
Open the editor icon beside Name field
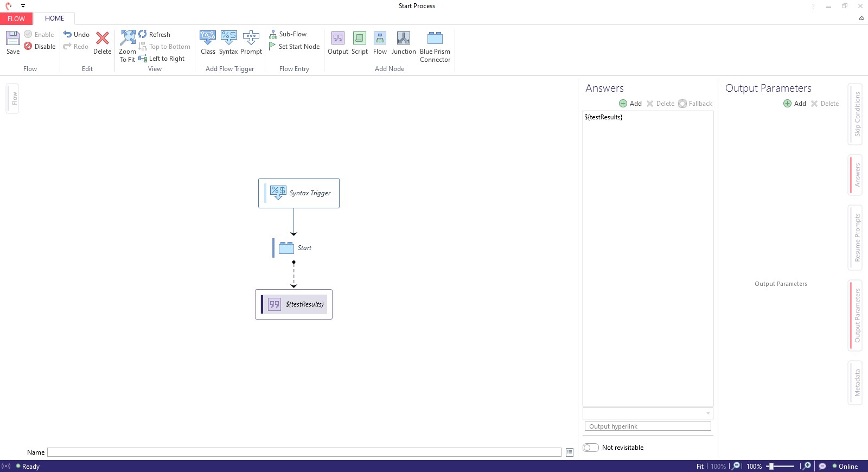pos(570,452)
